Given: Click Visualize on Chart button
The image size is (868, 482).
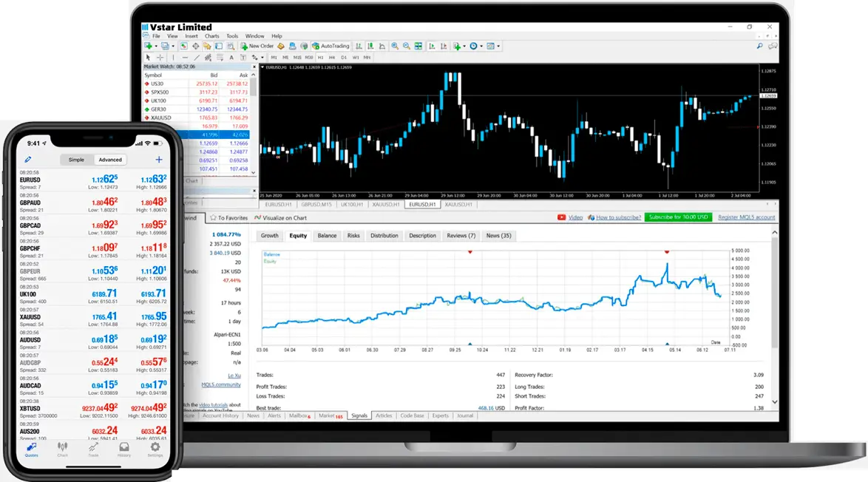Looking at the screenshot, I should (281, 218).
